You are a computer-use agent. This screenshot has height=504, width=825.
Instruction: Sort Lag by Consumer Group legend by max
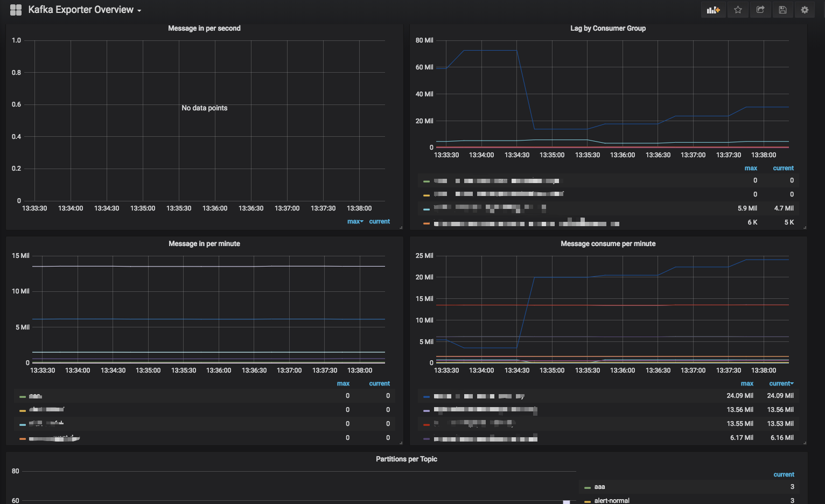751,168
